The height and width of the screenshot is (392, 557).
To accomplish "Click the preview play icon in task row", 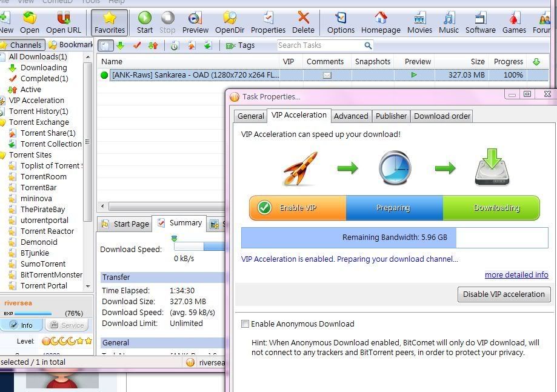I will tap(414, 75).
